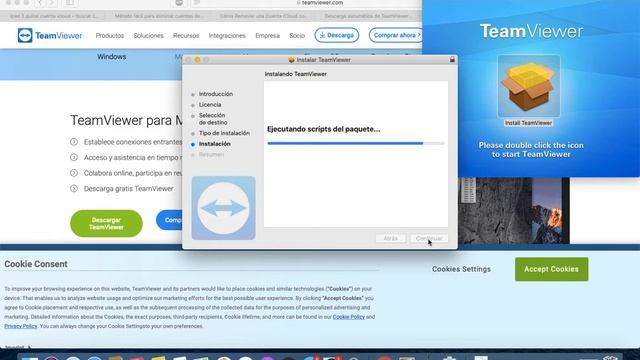The height and width of the screenshot is (360, 640).
Task: Click Selección de destino installer step
Action: pyautogui.click(x=213, y=119)
